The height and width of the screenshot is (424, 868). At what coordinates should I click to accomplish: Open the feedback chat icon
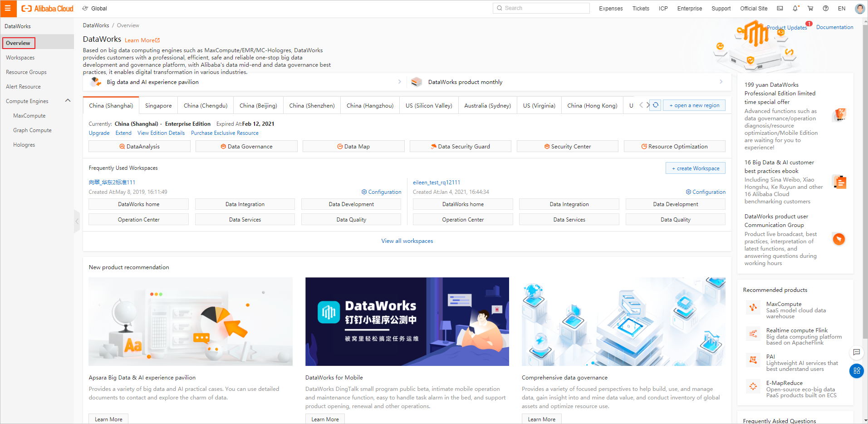pos(856,352)
